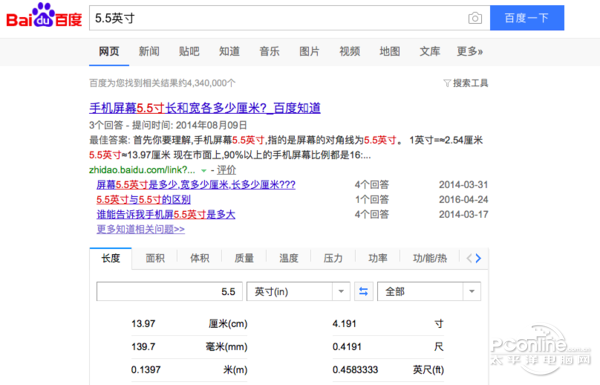
Task: Open the 英寸(in) unit dropdown
Action: pyautogui.click(x=298, y=292)
